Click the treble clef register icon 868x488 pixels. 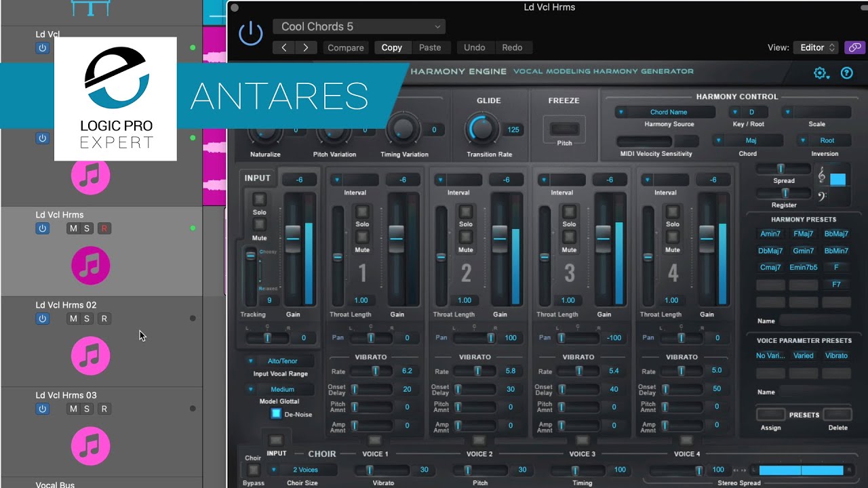[822, 176]
